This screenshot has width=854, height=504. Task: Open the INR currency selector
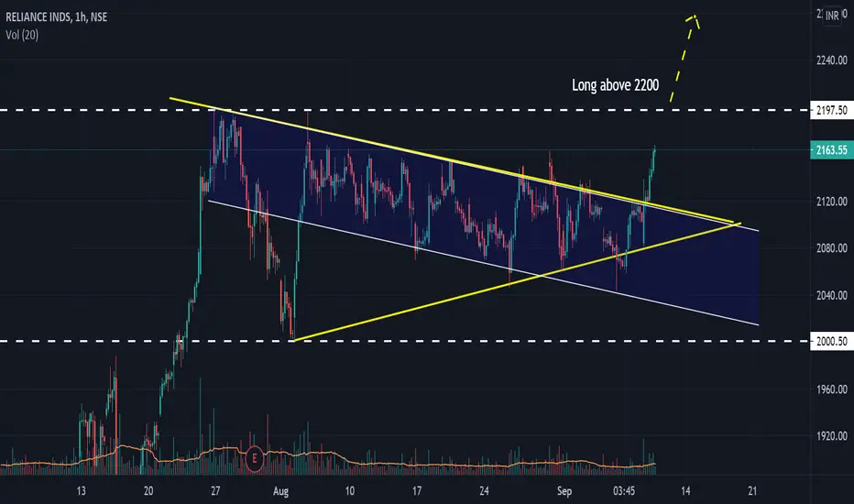(x=832, y=16)
